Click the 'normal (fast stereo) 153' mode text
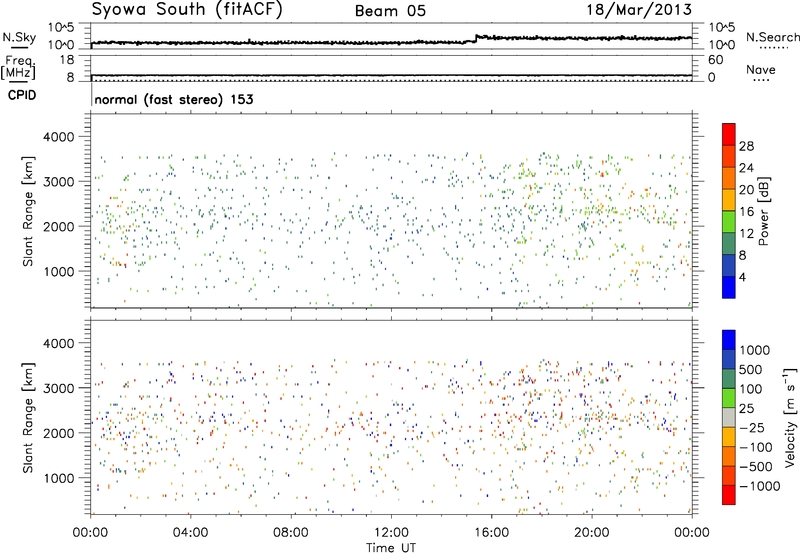The image size is (800, 554). (x=174, y=99)
